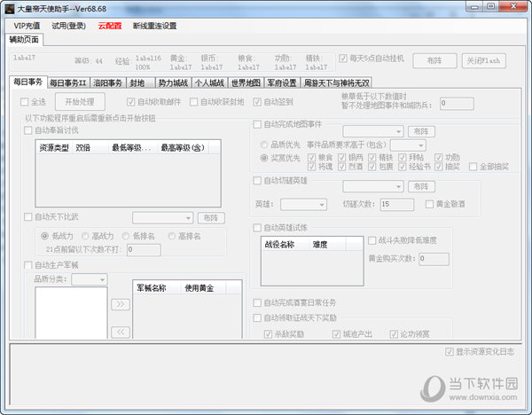Image resolution: width=532 pixels, height=415 pixels.
Task: Click the 21点前留以下次数不打 input field
Action: coord(144,250)
